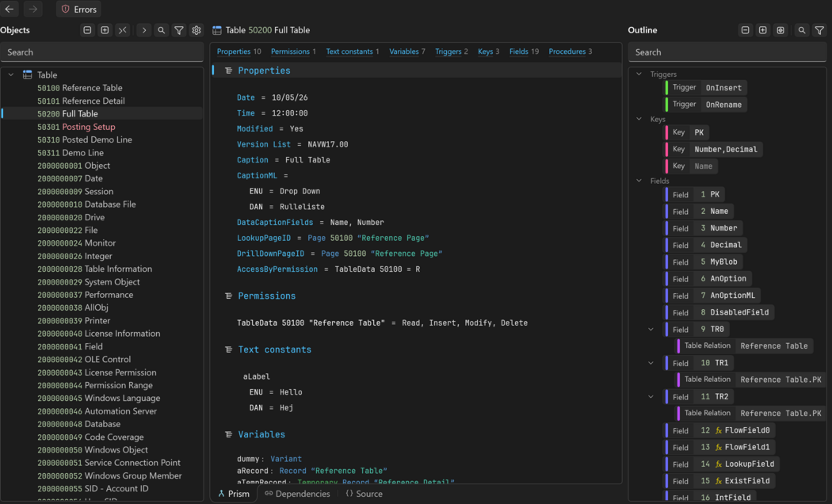Select 50101 Reference Detail in Objects
Screen dimensions: 832x504
pyautogui.click(x=81, y=101)
